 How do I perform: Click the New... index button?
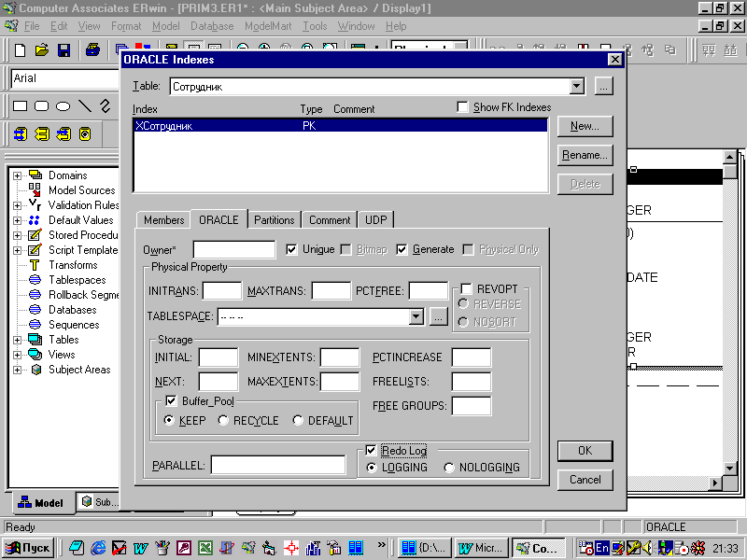point(585,126)
